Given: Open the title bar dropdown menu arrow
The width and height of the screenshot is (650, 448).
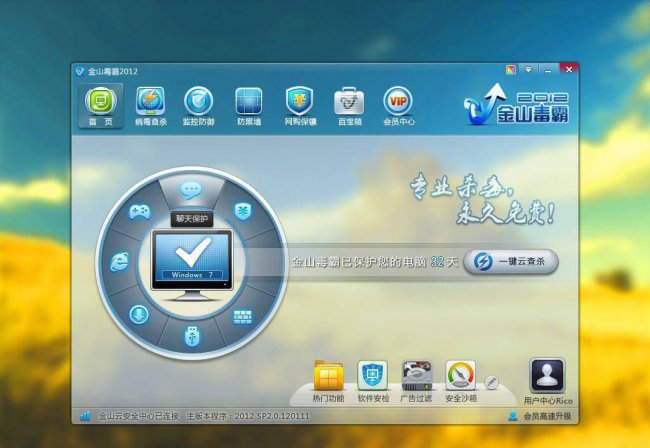Looking at the screenshot, I should (528, 70).
